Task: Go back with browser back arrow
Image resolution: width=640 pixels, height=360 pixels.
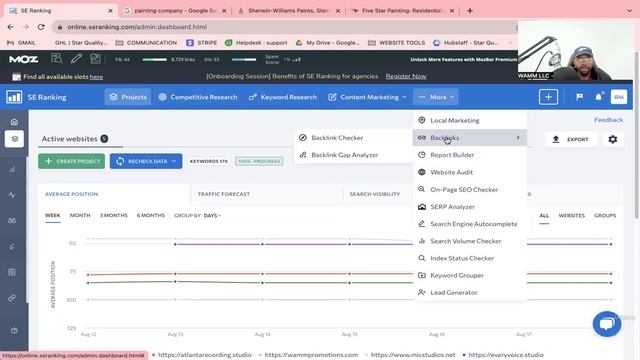Action: pyautogui.click(x=11, y=27)
